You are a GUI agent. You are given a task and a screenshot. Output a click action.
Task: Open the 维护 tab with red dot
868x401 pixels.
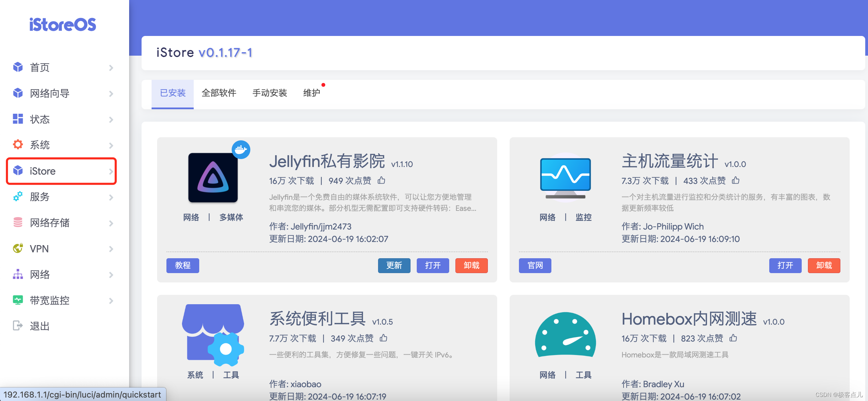[x=312, y=93]
